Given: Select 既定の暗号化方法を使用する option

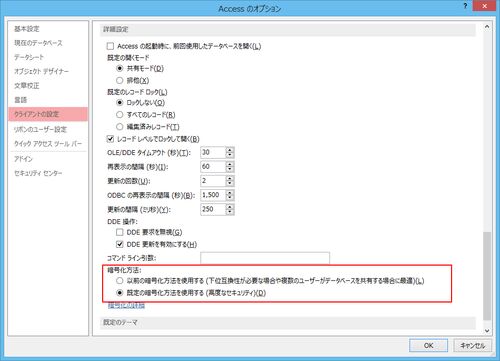Looking at the screenshot, I should [x=120, y=293].
